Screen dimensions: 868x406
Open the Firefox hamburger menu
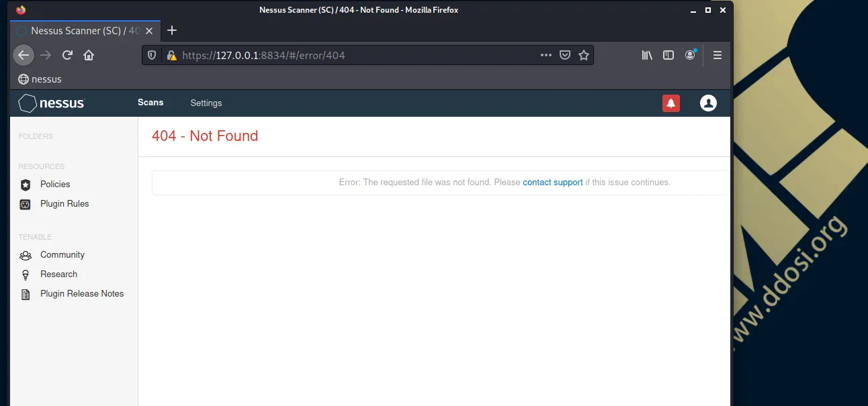[718, 55]
